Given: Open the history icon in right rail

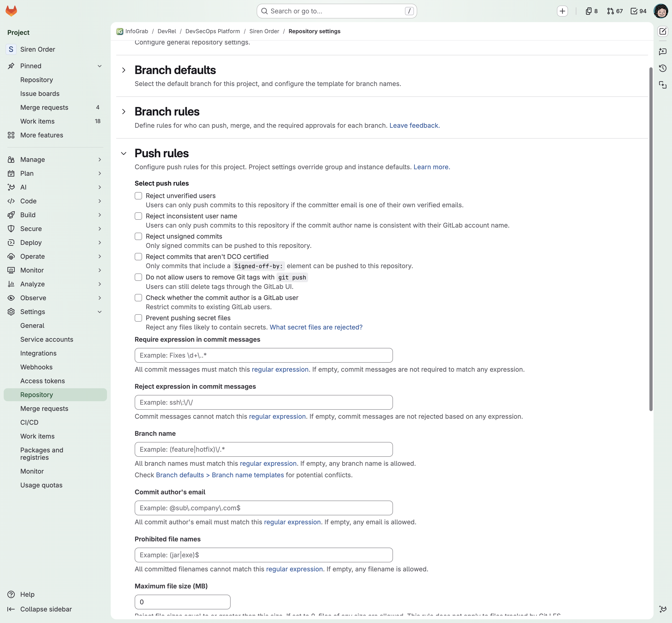Looking at the screenshot, I should 663,68.
